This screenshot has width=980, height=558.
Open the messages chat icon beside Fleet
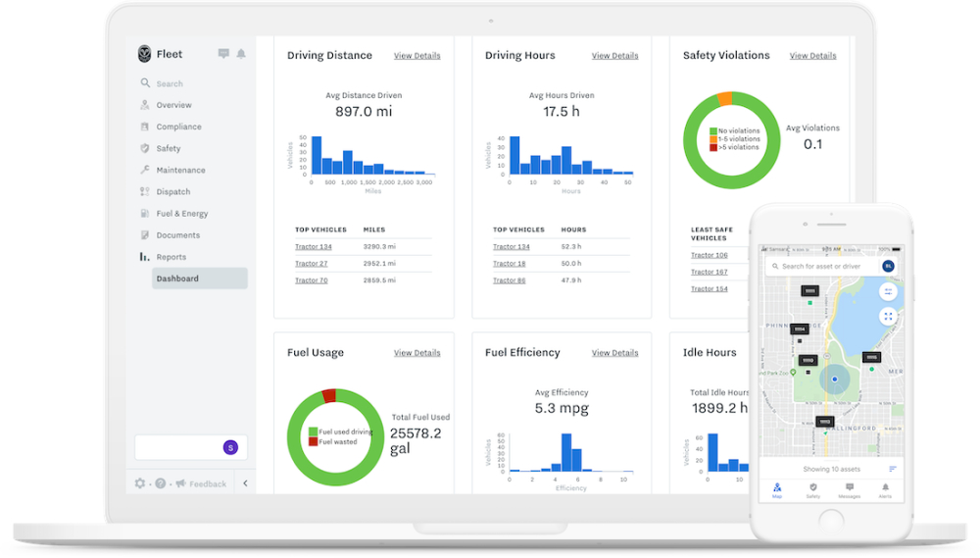coord(223,54)
